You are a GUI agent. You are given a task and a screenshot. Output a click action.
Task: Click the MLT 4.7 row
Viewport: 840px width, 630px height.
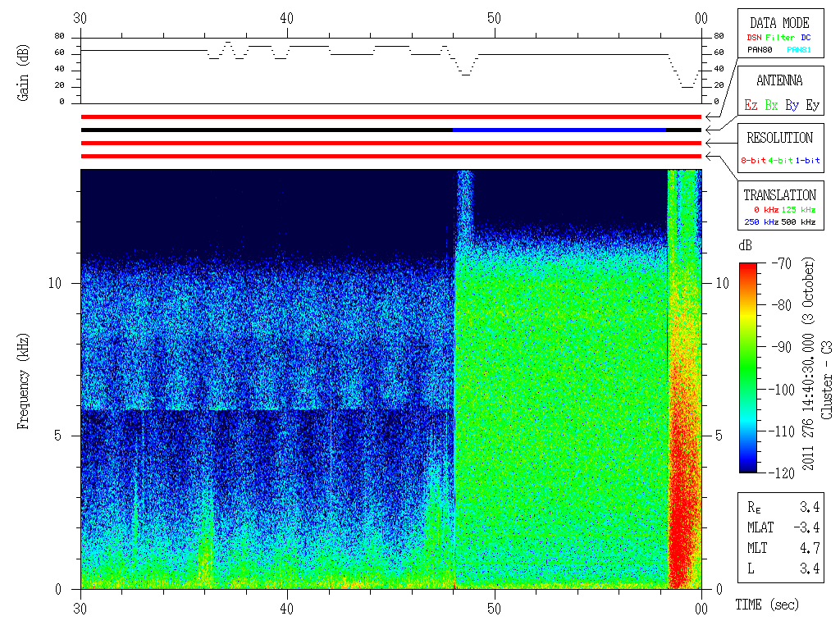click(783, 548)
